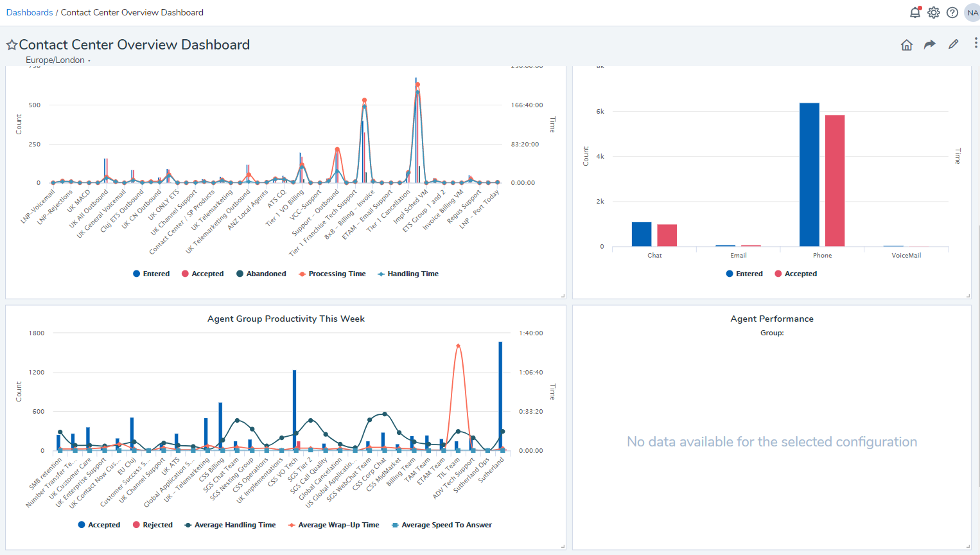The image size is (980, 555).
Task: Hide the Rejected series in productivity chart
Action: [x=152, y=525]
